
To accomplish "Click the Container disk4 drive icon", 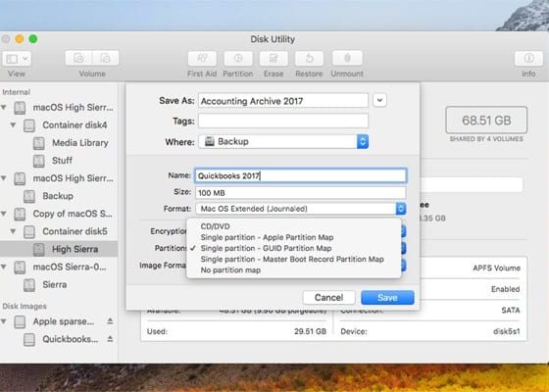I will (x=29, y=125).
